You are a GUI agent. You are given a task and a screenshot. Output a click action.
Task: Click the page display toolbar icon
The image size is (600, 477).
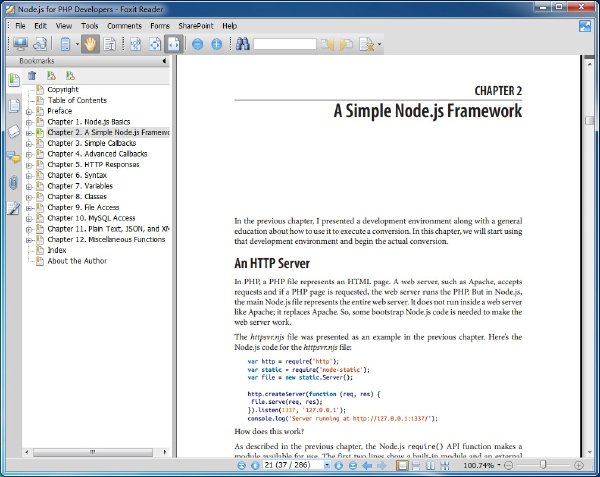tap(65, 44)
